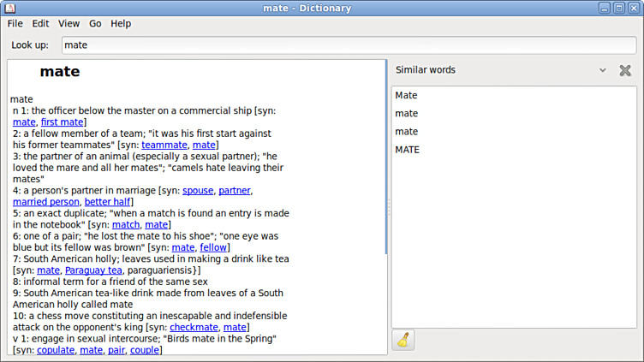Open the Edit menu
The image size is (644, 362).
[x=40, y=24]
